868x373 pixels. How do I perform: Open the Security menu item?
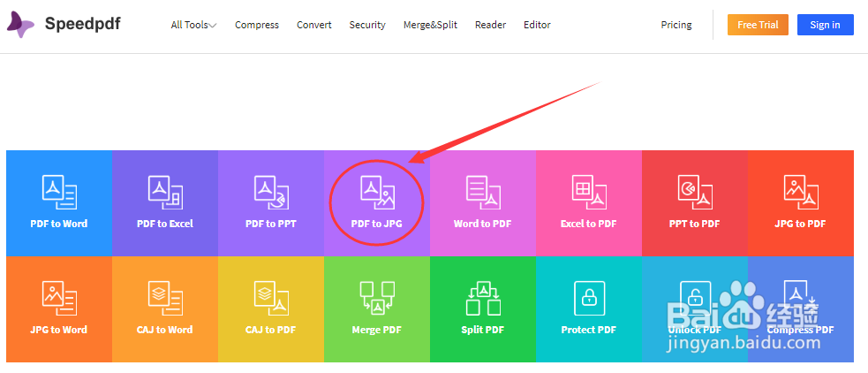click(x=367, y=25)
